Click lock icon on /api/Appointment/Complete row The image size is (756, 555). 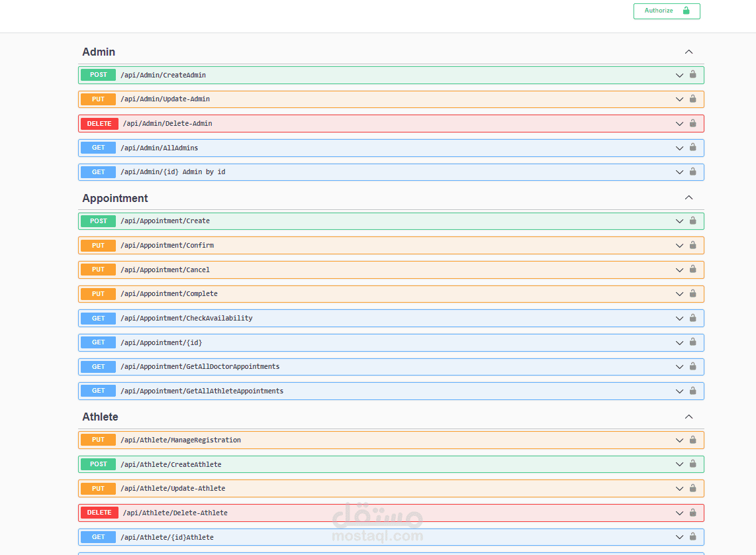click(x=693, y=293)
